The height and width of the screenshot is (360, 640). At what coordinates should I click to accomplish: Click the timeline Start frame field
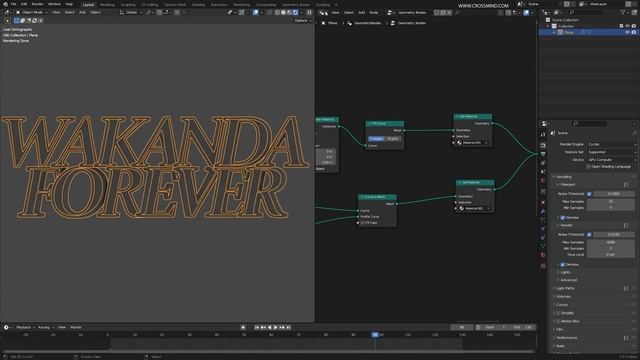point(495,327)
